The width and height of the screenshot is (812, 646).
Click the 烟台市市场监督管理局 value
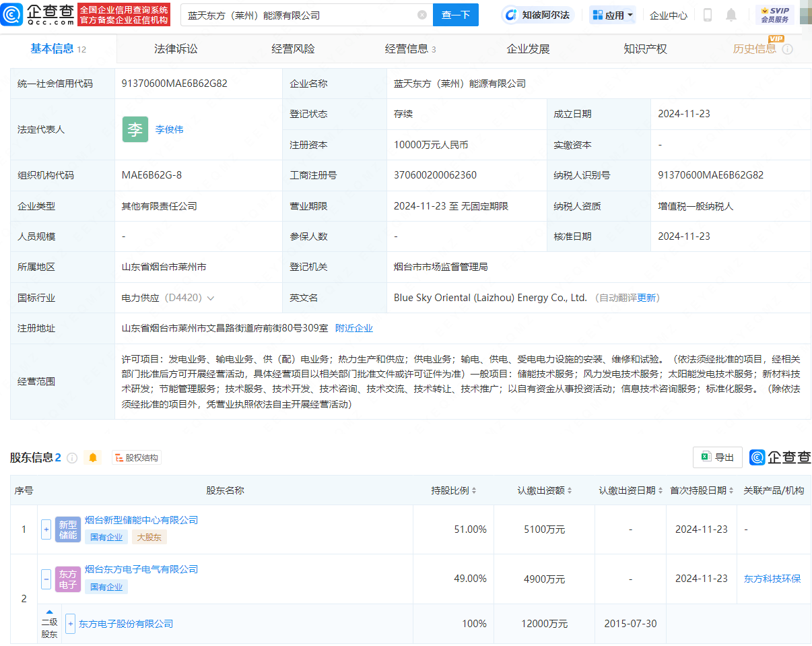440,267
